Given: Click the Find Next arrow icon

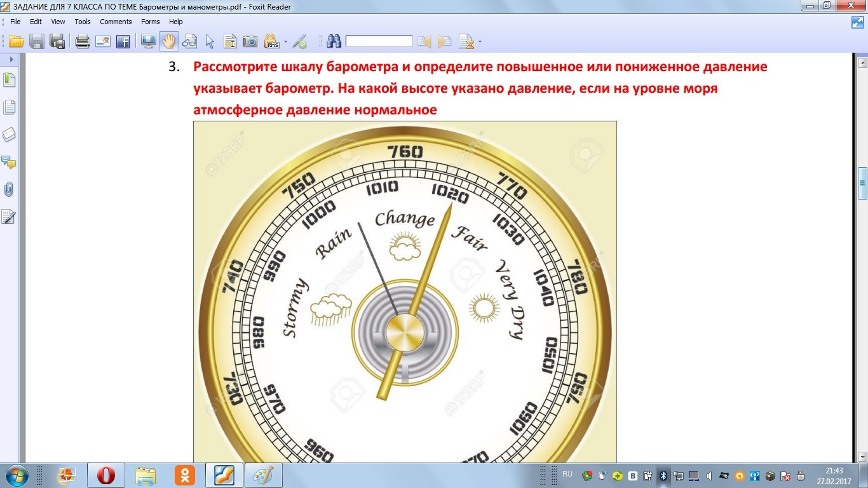Looking at the screenshot, I should 445,42.
